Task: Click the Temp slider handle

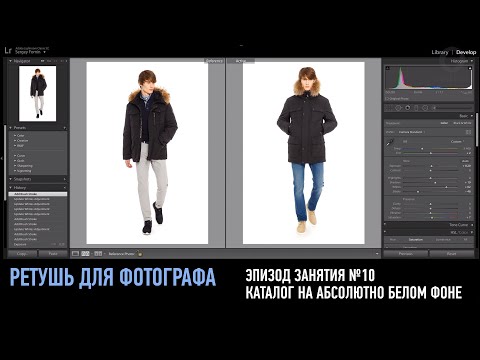Action: 422,148
